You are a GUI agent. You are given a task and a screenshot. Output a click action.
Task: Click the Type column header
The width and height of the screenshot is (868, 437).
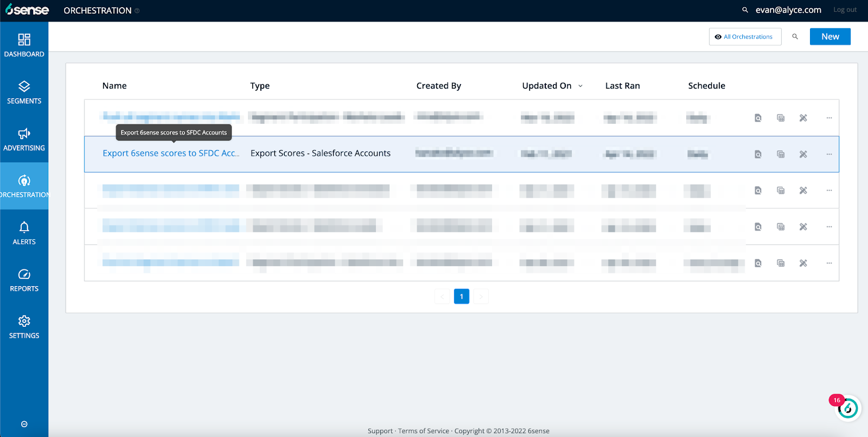coord(260,86)
